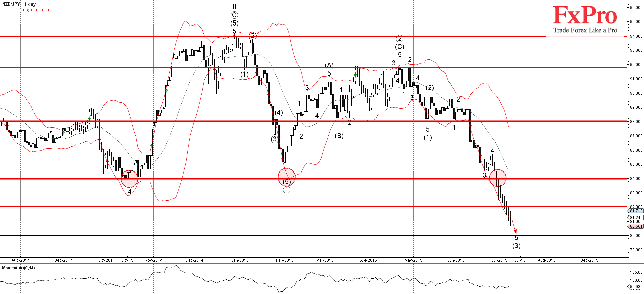Image resolution: width=644 pixels, height=294 pixels.
Task: Select the 93.000 price axis label
Action: [x=636, y=50]
